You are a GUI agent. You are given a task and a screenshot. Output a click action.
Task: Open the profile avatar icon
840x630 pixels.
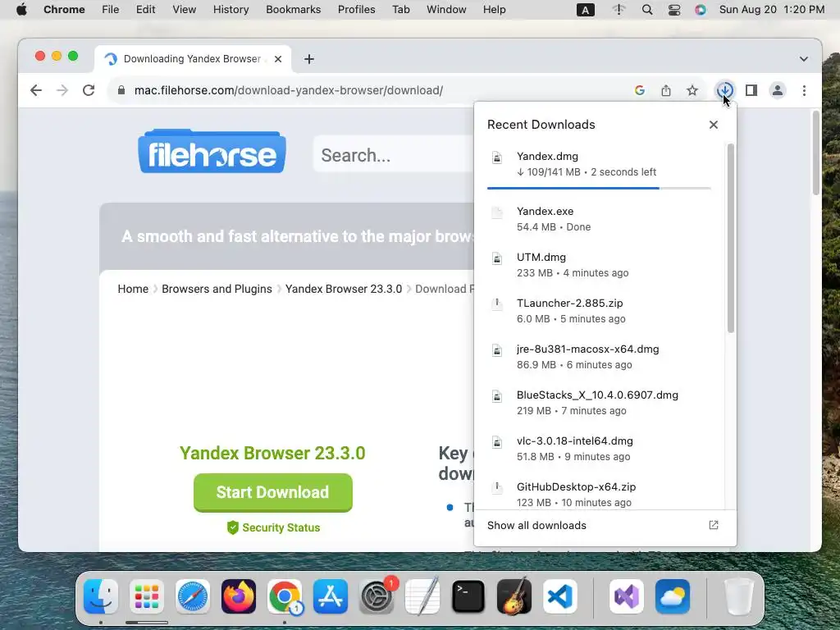[x=778, y=90]
